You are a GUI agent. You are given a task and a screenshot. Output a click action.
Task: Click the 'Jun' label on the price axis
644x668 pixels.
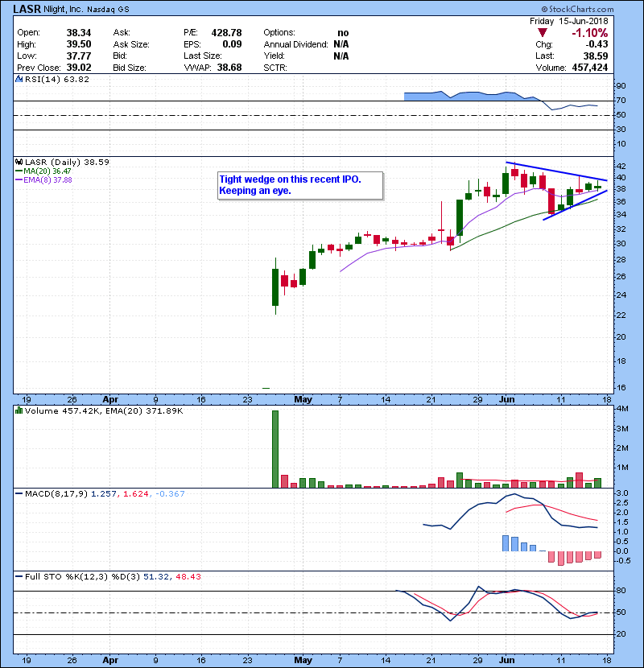(507, 400)
